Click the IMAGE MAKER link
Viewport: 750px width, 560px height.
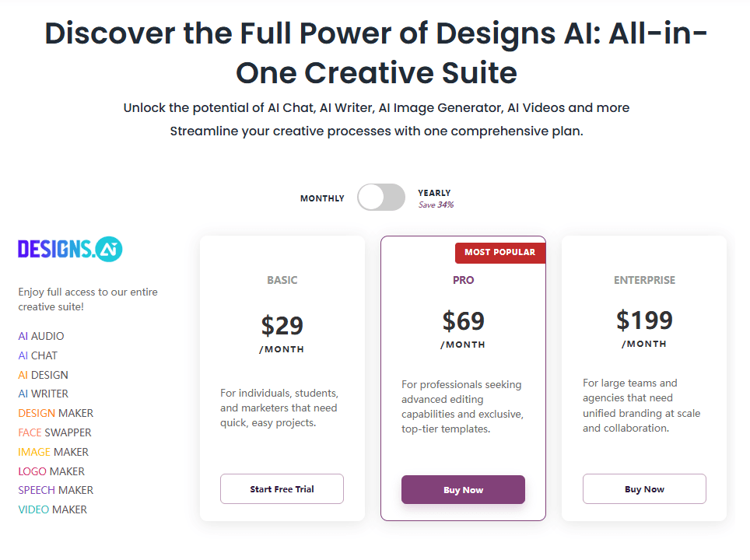(x=54, y=452)
